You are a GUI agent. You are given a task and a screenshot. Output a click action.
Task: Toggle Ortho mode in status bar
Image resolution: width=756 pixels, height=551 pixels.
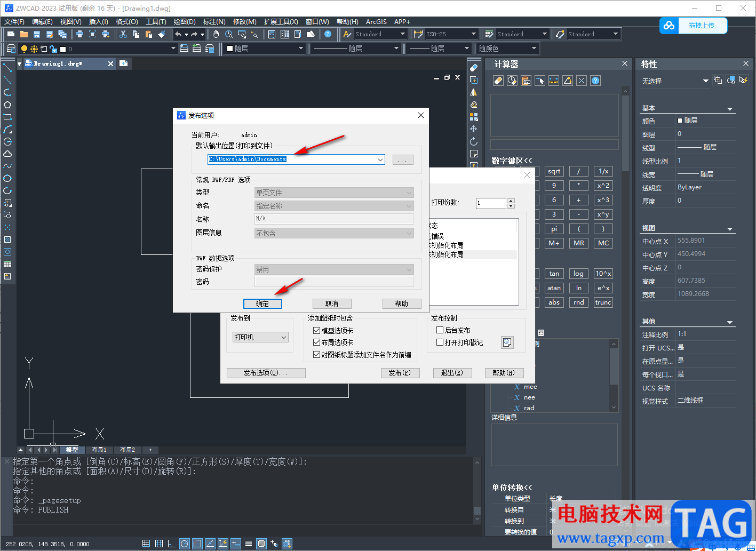click(172, 544)
